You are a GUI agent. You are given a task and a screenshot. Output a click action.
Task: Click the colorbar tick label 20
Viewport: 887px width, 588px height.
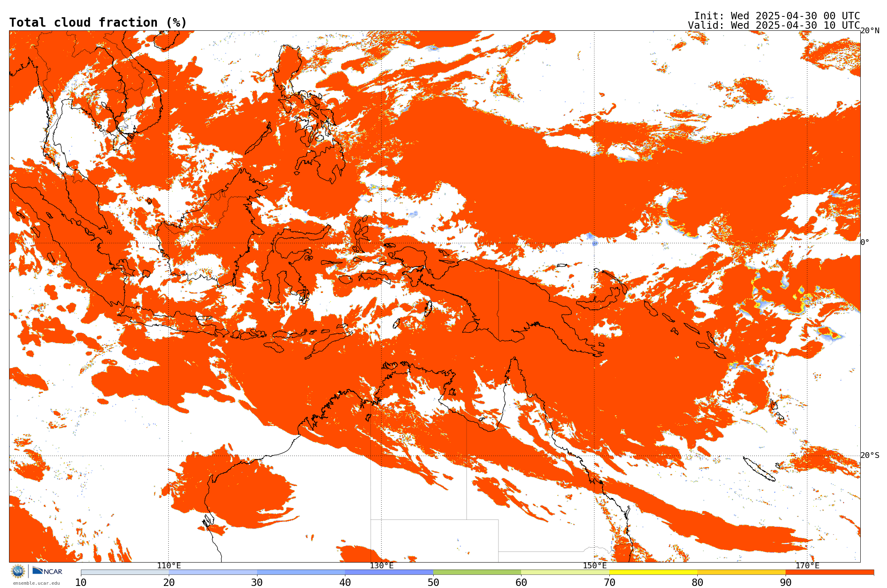pos(169,582)
